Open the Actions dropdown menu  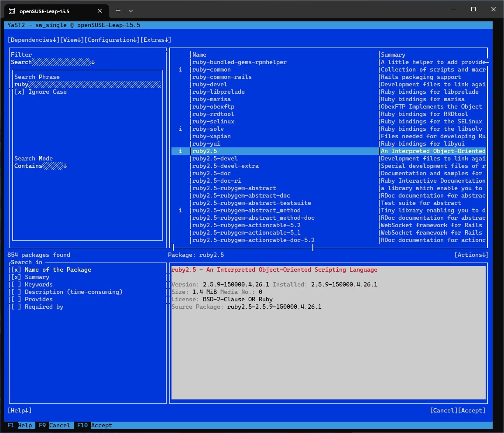471,255
